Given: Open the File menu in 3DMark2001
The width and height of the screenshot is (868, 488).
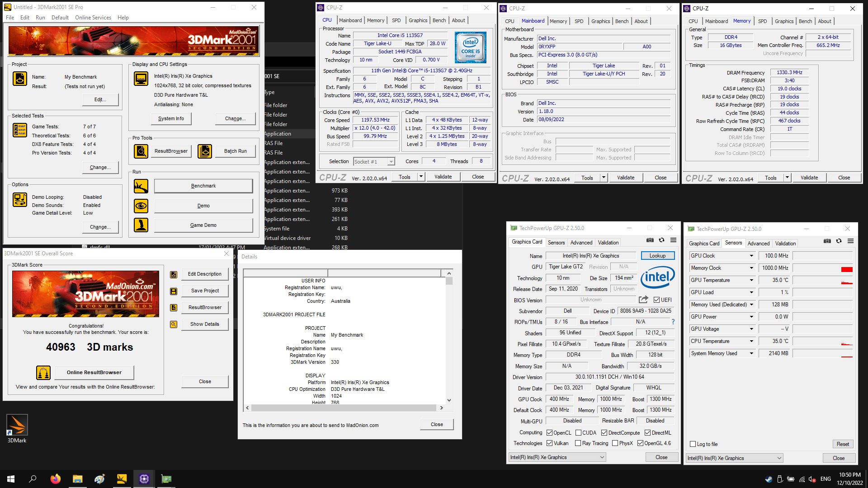Looking at the screenshot, I should point(10,18).
